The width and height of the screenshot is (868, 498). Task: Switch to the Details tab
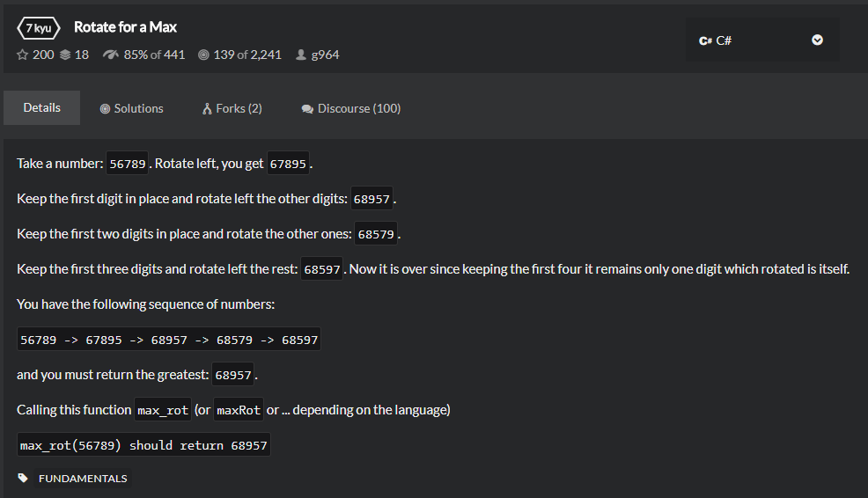[41, 107]
